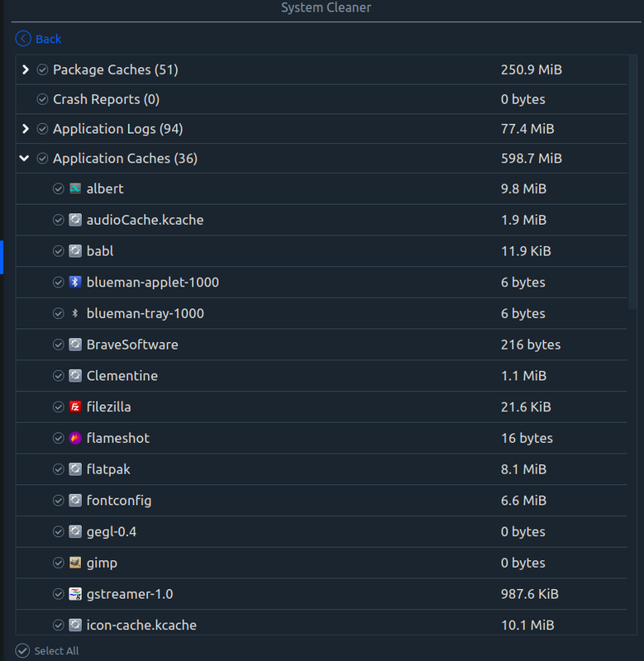
Task: Click the babl gear icon
Action: pos(75,251)
